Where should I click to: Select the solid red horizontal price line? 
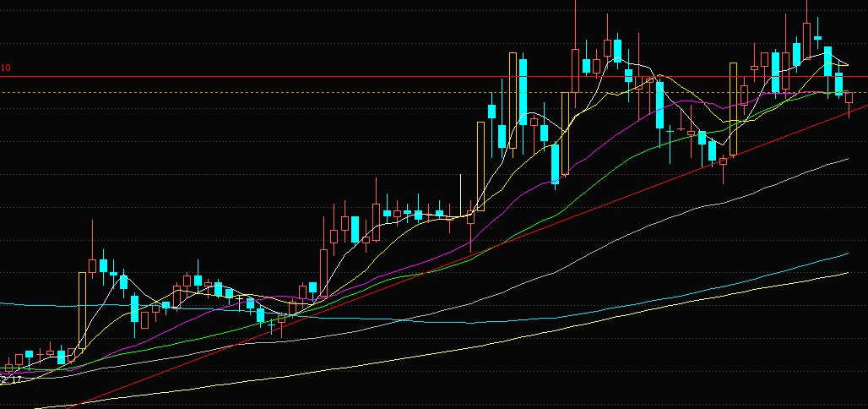click(x=434, y=77)
